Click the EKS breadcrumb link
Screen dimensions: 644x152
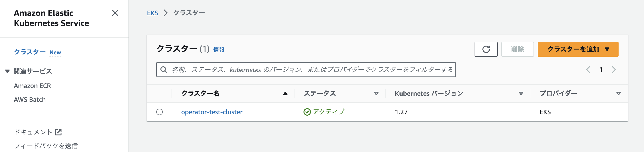153,13
